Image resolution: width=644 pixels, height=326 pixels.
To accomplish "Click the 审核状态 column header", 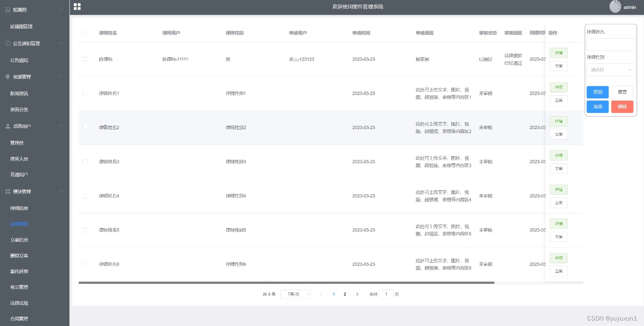I will pyautogui.click(x=488, y=33).
